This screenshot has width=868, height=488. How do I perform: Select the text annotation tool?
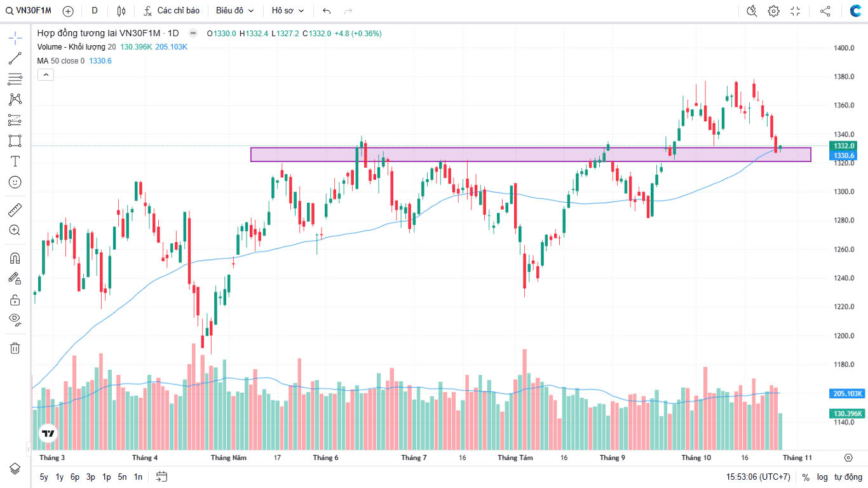[15, 161]
